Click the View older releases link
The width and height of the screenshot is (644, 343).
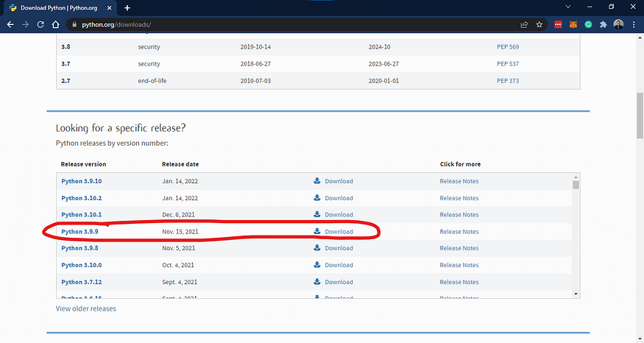(x=86, y=308)
